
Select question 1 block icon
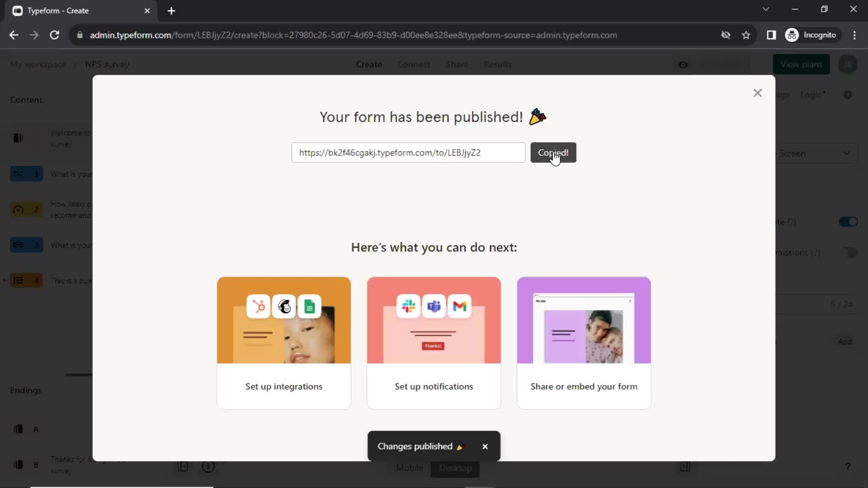26,174
